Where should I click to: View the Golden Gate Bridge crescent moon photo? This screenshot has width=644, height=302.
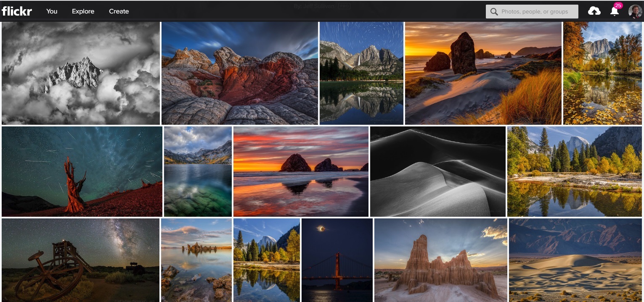click(337, 260)
